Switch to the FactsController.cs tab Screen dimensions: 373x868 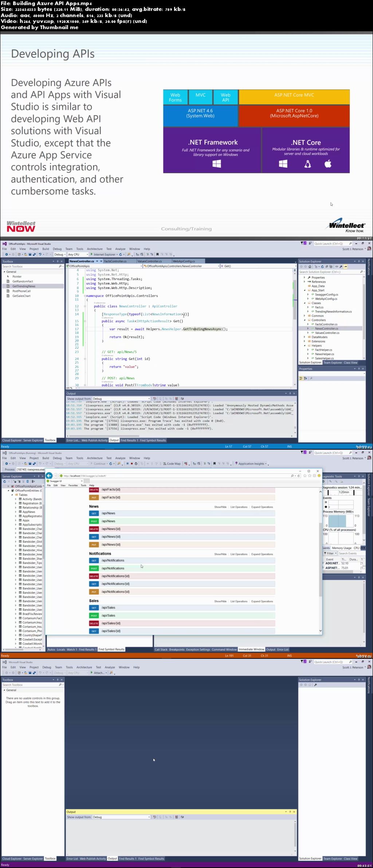pos(116,261)
